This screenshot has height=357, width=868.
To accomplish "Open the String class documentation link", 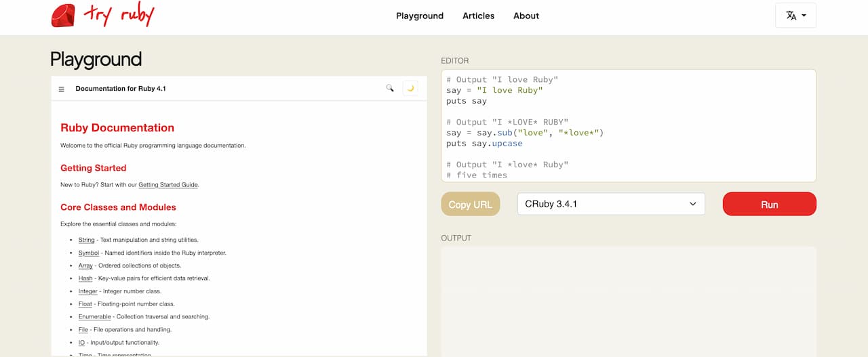I will (x=86, y=240).
